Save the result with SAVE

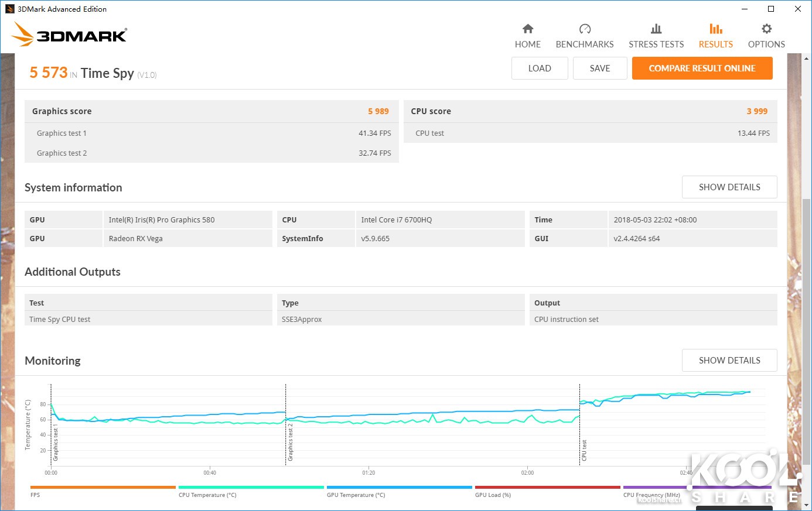click(600, 68)
